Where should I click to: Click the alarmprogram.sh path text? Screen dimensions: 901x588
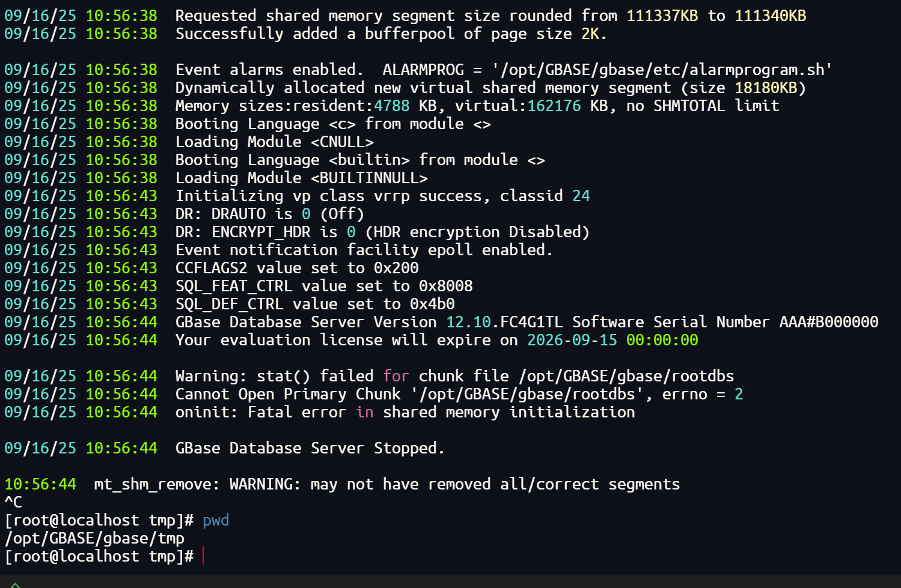(x=662, y=70)
